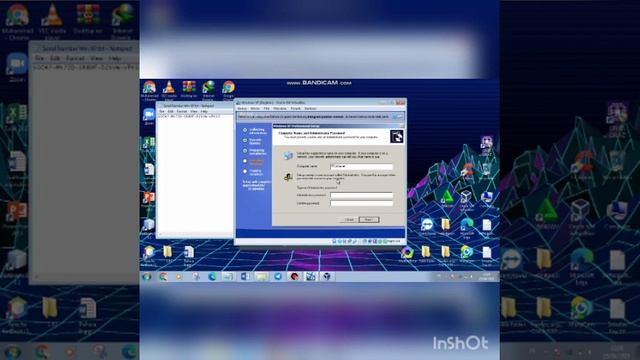Open the VirtualBox Machine menu
This screenshot has width=640, height=360.
(x=255, y=109)
